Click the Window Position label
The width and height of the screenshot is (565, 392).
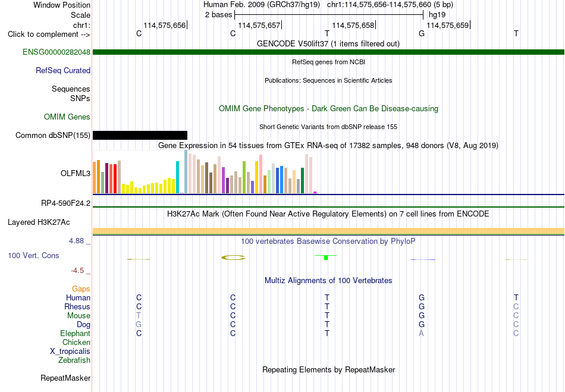(x=62, y=5)
